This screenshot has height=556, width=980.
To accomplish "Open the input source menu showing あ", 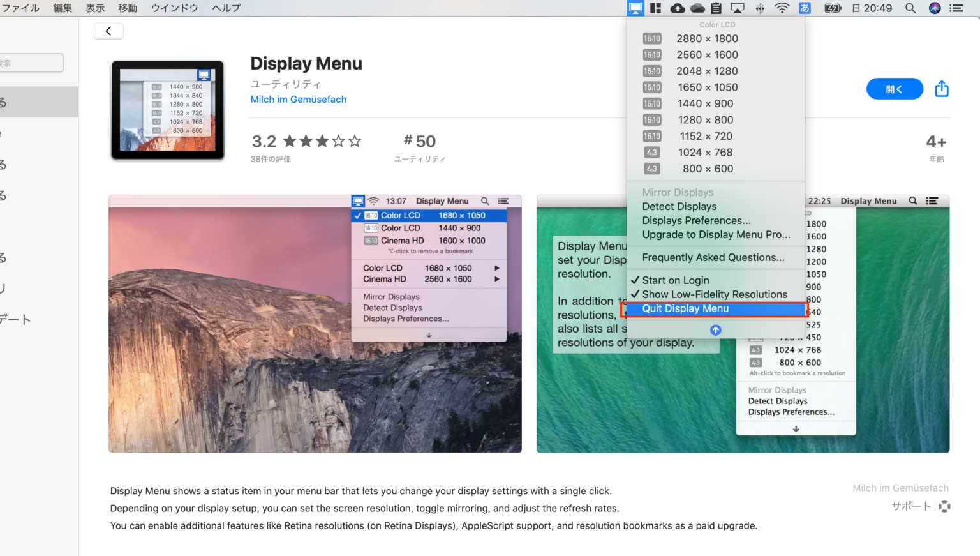I will pyautogui.click(x=804, y=8).
